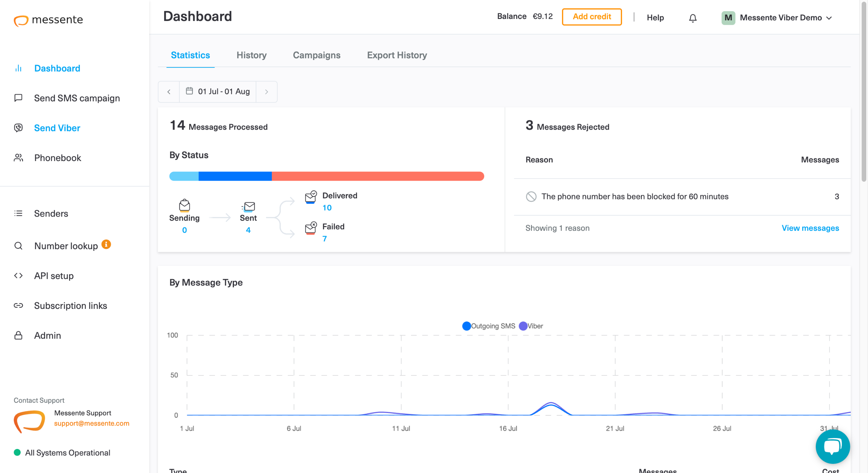Go to the previous date range

pos(169,92)
